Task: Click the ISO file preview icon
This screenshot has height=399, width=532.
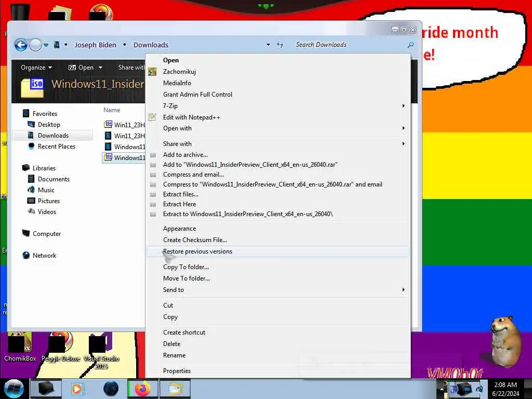Action: pyautogui.click(x=33, y=87)
